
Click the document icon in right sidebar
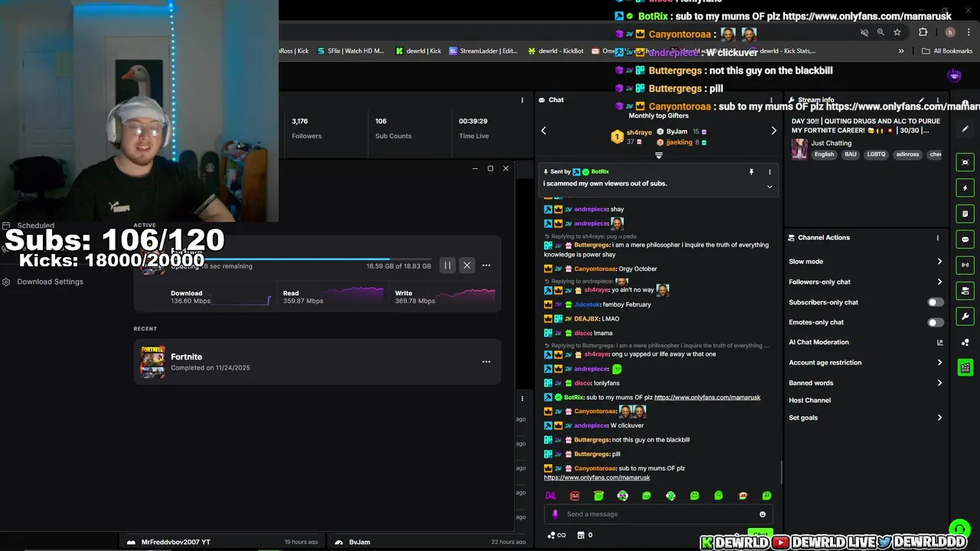coord(965,214)
